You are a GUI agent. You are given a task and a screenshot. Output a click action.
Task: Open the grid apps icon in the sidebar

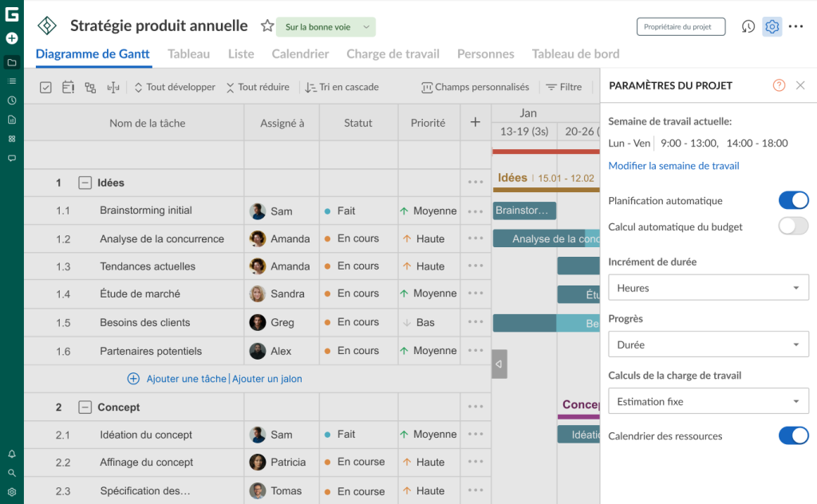(11, 139)
